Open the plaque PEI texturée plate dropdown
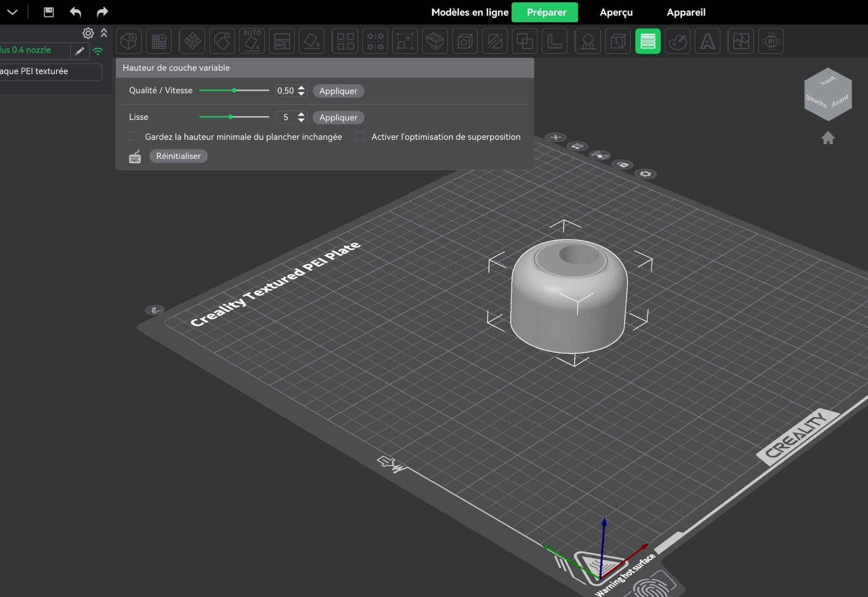868x597 pixels. click(50, 72)
